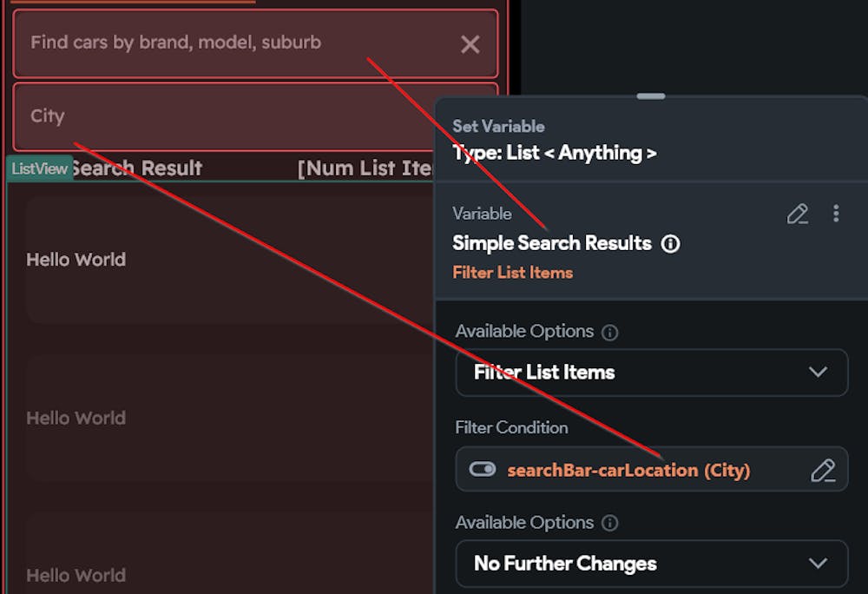Expand the No Further Changes dropdown
Viewport: 868px width, 594px height.
(651, 564)
